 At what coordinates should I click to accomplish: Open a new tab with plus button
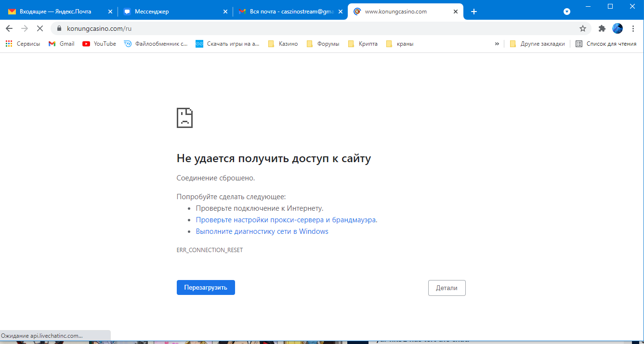pyautogui.click(x=474, y=12)
